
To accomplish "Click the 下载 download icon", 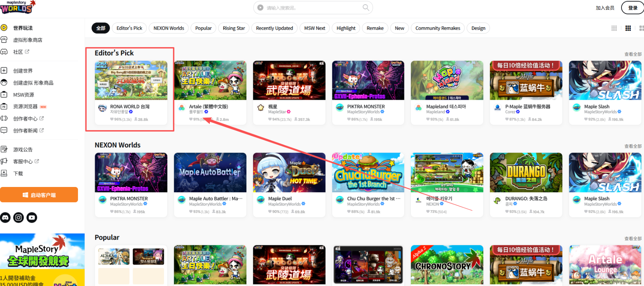I will coord(4,173).
